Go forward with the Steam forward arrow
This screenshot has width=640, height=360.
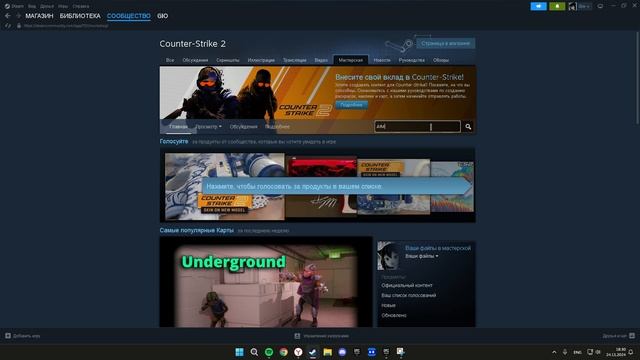(18, 16)
